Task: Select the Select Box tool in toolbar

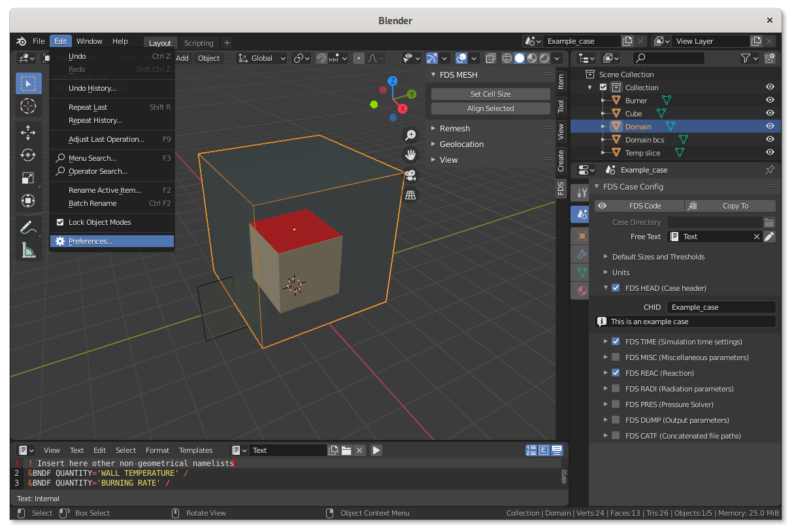Action: 28,84
